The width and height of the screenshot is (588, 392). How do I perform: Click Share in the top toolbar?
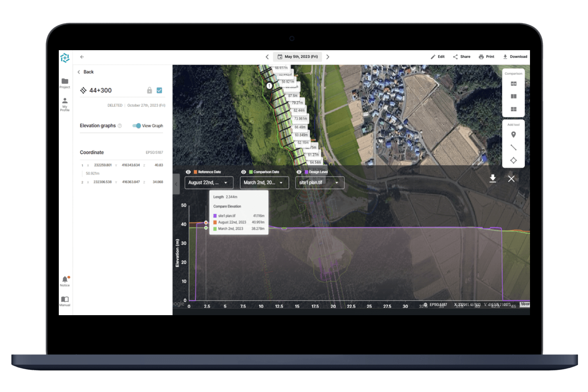coord(461,56)
